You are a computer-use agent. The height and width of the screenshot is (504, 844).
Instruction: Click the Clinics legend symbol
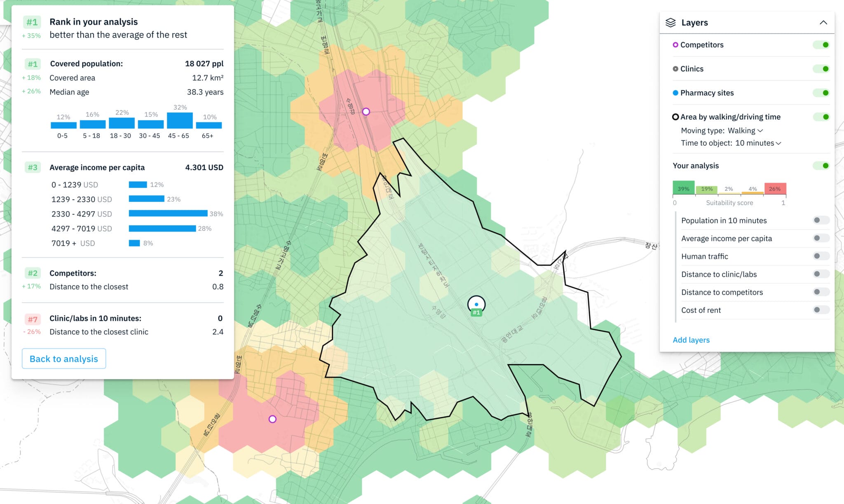point(675,68)
